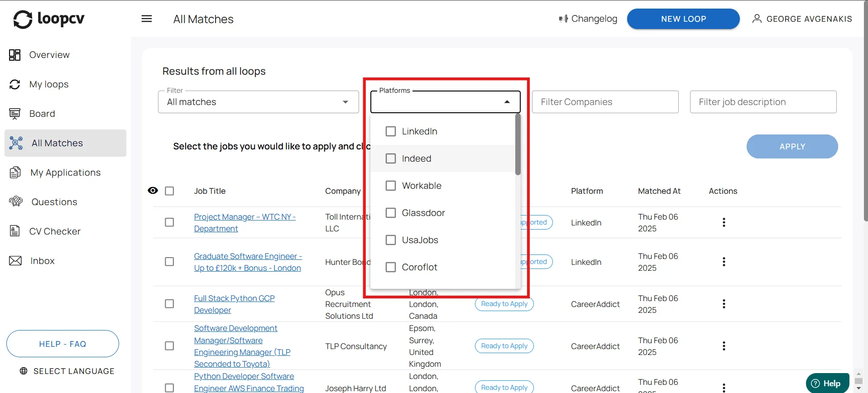Open actions menu for Software Development Manager row
The width and height of the screenshot is (868, 393).
[x=724, y=346]
